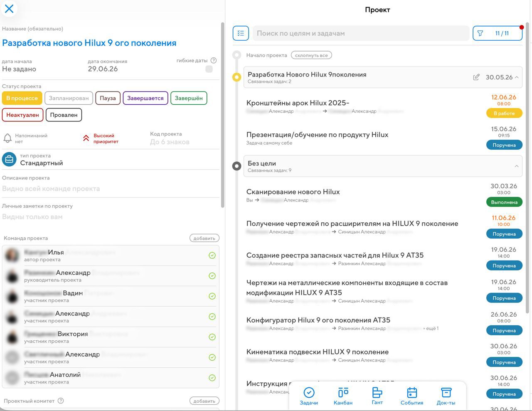The width and height of the screenshot is (532, 411).
Task: Switch to the Задачи tab
Action: [x=309, y=396]
